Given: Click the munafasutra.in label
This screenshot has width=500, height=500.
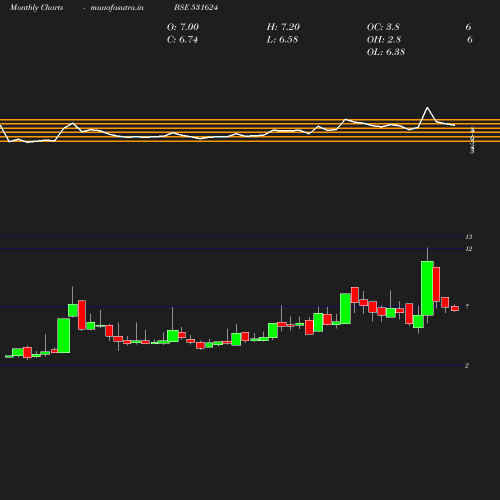Looking at the screenshot, I should pos(117,7).
